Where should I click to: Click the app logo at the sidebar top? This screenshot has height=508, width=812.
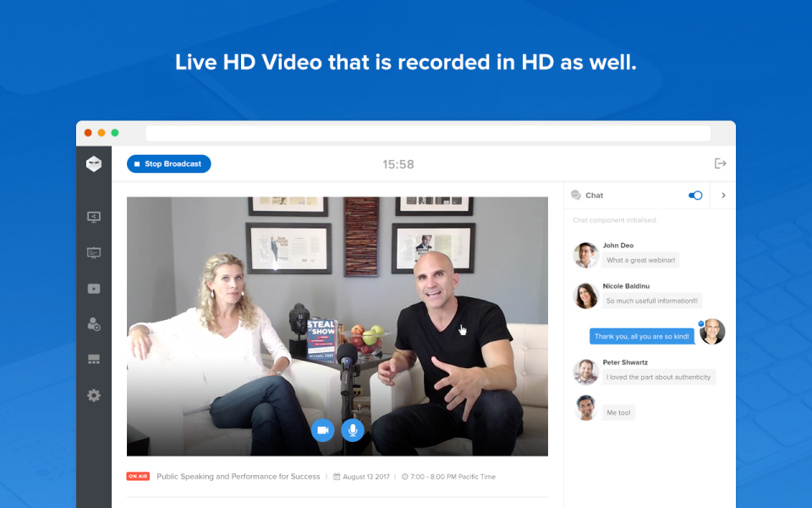[93, 163]
